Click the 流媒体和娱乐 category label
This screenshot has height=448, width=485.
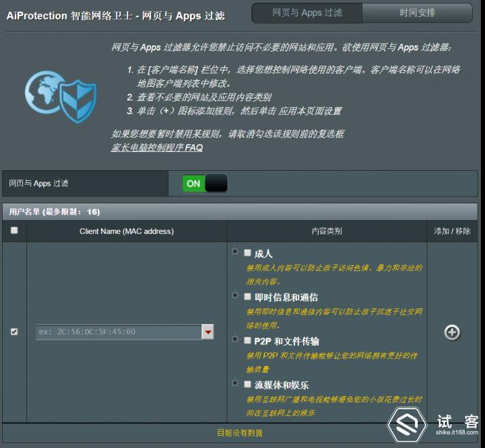[282, 385]
